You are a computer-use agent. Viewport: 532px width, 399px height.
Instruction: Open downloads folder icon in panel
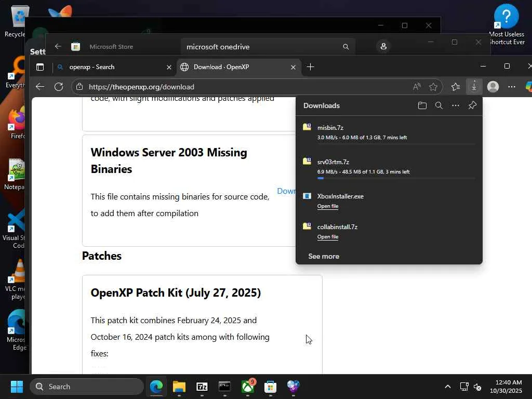(422, 105)
